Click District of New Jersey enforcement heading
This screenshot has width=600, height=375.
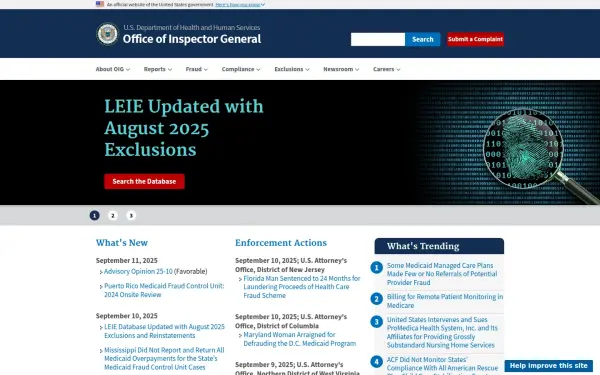point(291,265)
